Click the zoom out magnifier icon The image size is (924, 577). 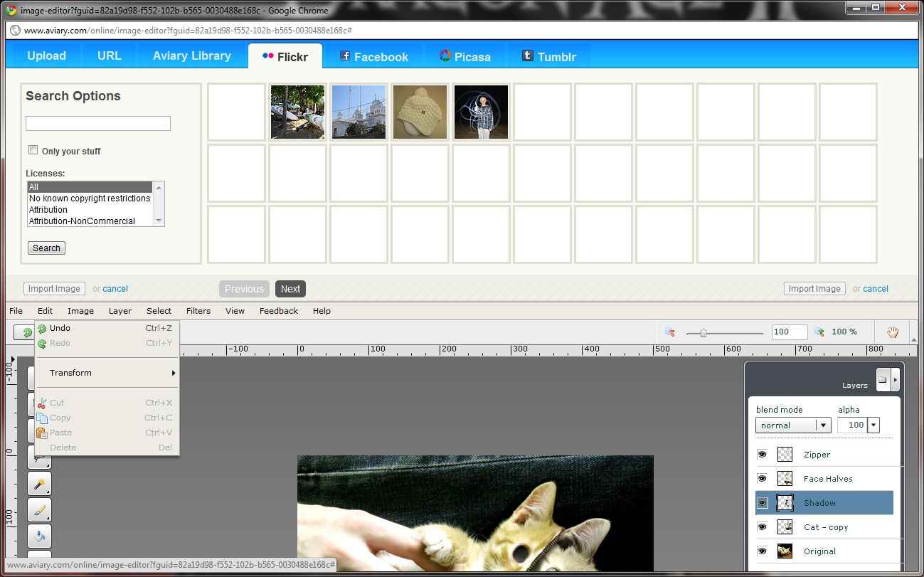pos(669,332)
